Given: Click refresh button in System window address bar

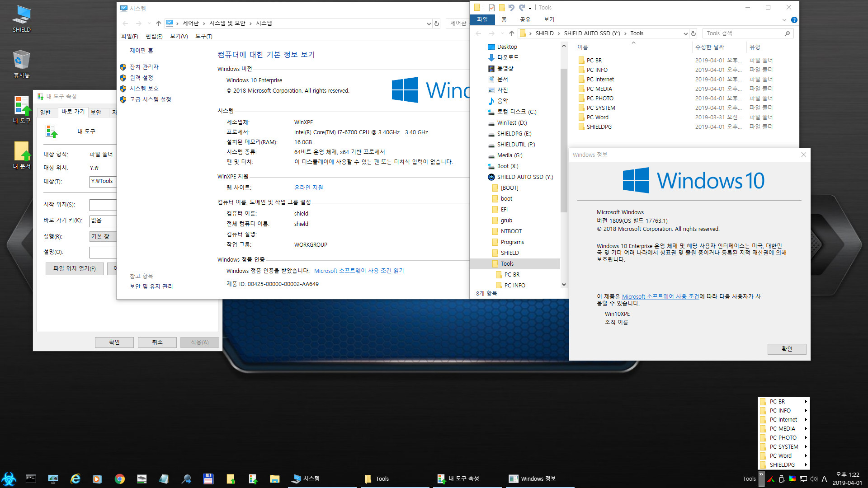Looking at the screenshot, I should coord(437,23).
